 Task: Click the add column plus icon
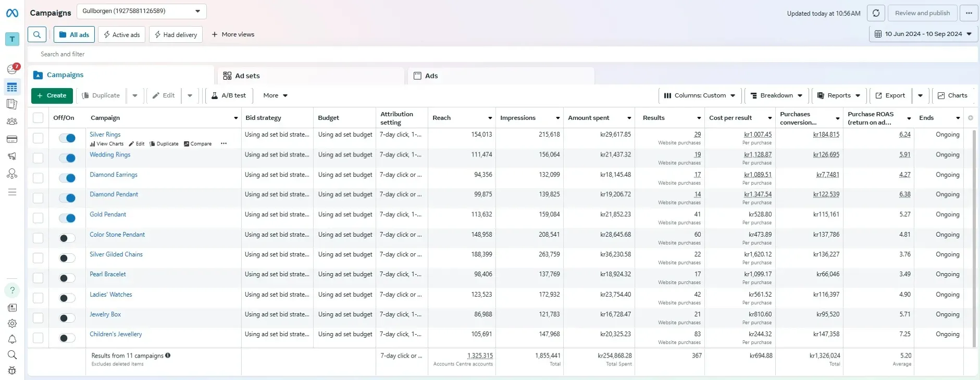[x=970, y=118]
